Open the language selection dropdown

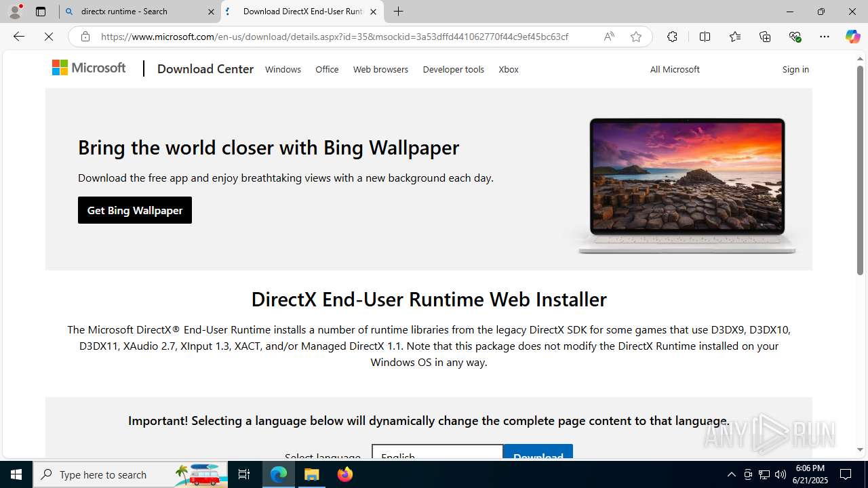pos(437,453)
